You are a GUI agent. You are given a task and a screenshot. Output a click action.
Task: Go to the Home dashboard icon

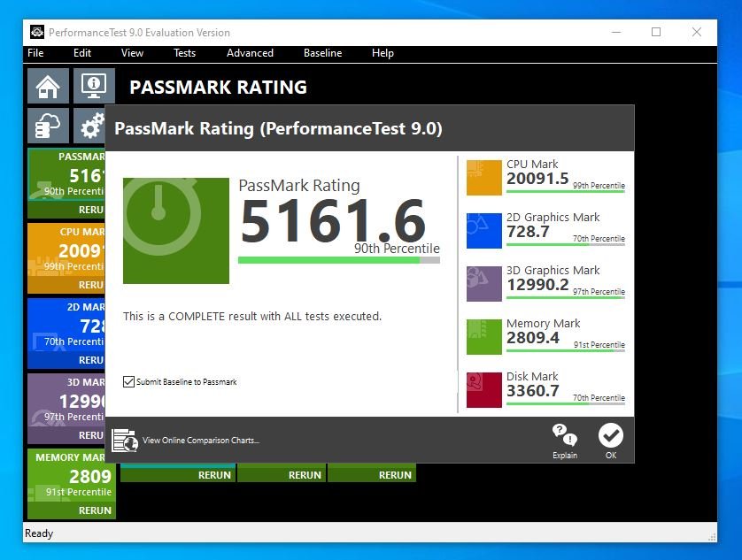tap(49, 86)
